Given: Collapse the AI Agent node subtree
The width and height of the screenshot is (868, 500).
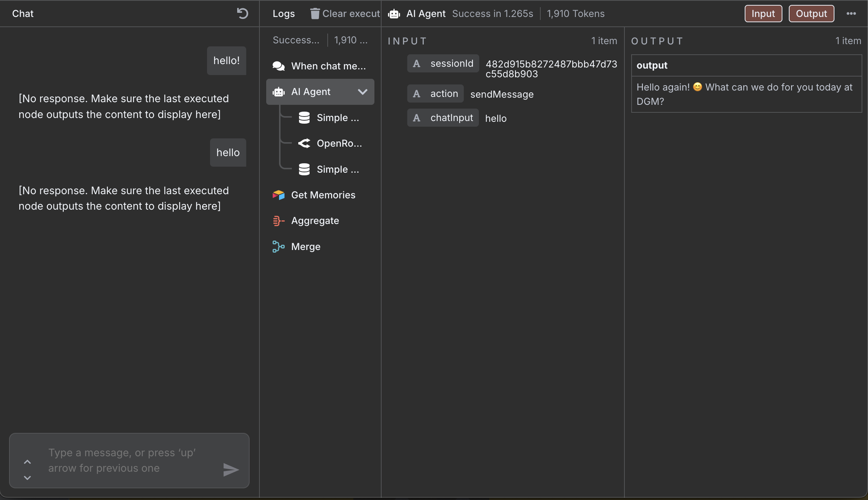Looking at the screenshot, I should pyautogui.click(x=363, y=92).
